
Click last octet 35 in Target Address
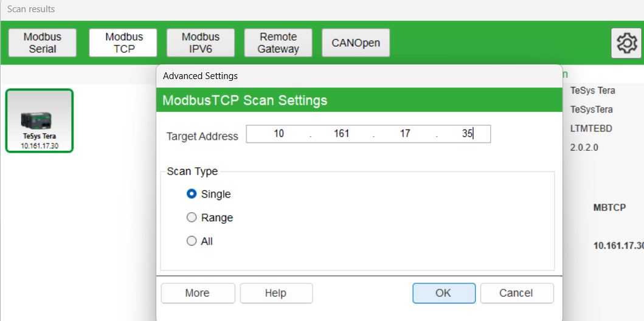pyautogui.click(x=466, y=134)
